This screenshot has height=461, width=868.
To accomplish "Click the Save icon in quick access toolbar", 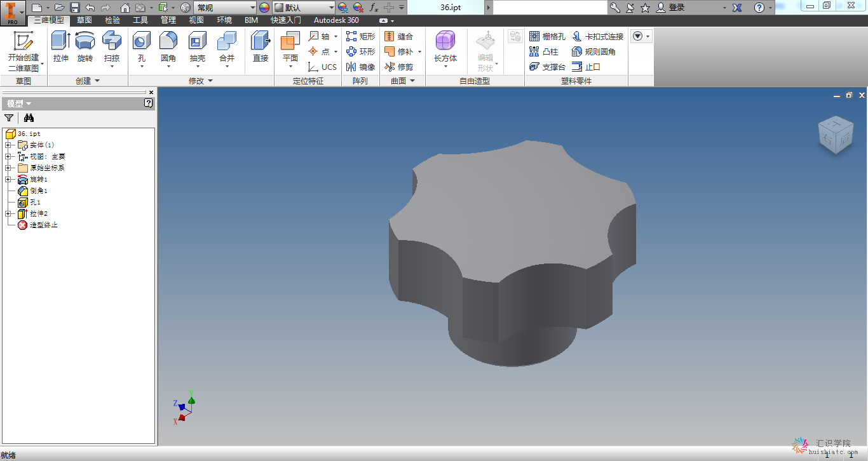I will coord(74,8).
